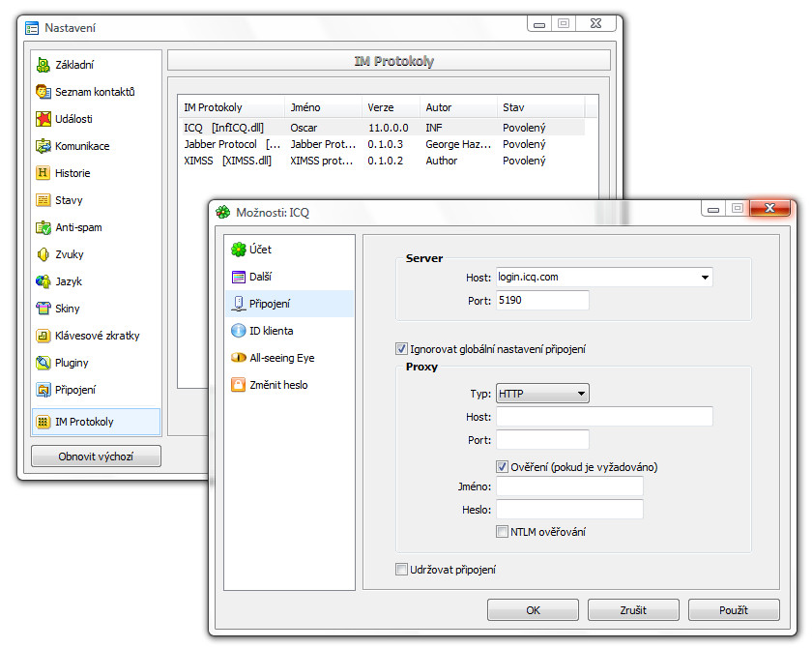This screenshot has height=648, width=812.
Task: Click the Seznam kontaktů icon
Action: point(43,92)
